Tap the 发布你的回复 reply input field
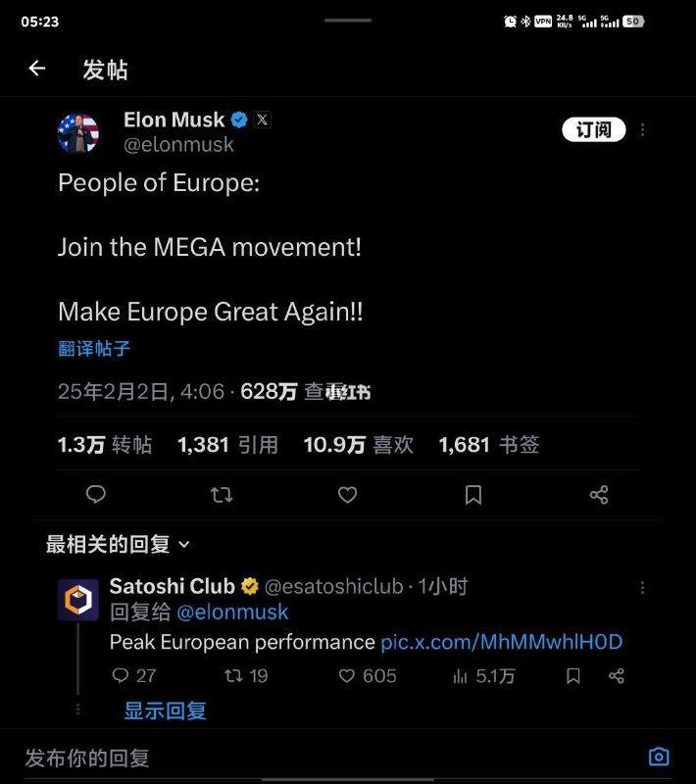The width and height of the screenshot is (696, 784). [x=330, y=758]
